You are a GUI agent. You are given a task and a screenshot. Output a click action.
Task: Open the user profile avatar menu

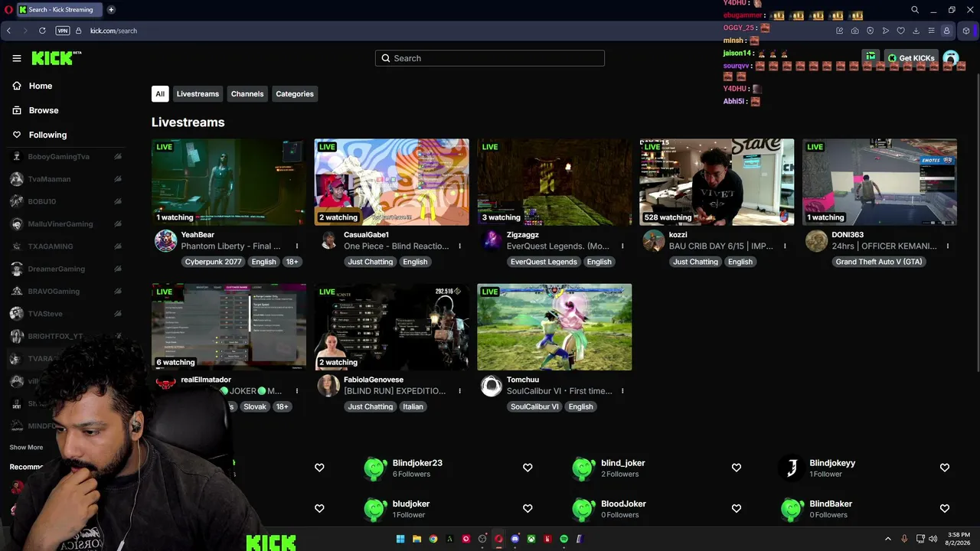click(951, 58)
